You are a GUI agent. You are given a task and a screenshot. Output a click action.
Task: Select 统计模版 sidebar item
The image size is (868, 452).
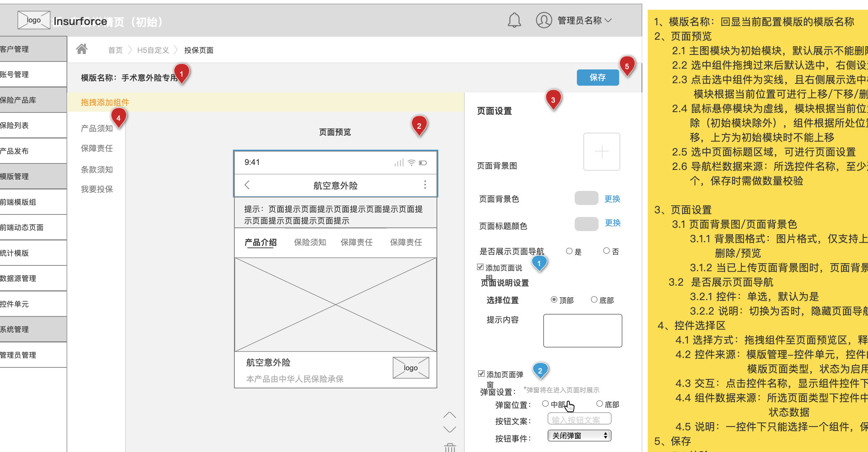tap(33, 253)
